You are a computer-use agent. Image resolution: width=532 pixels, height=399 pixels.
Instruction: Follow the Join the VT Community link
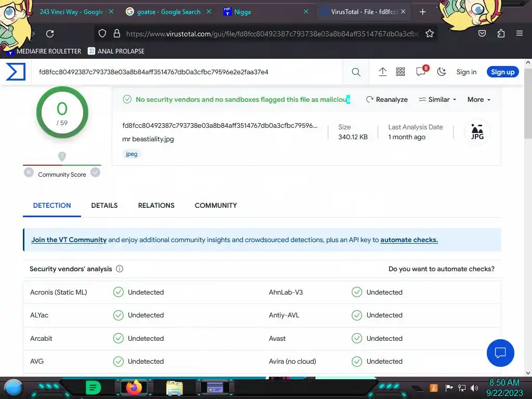click(x=69, y=240)
